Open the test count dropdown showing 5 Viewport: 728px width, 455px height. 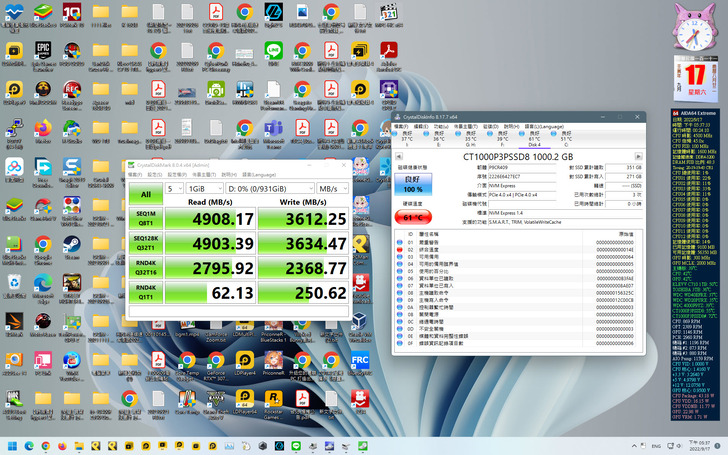(174, 188)
